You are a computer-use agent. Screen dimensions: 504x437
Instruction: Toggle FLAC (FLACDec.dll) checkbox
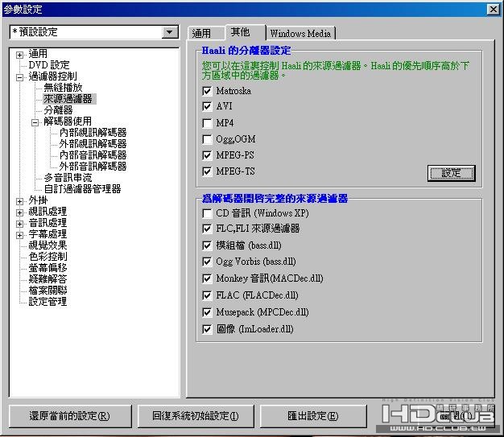point(207,295)
